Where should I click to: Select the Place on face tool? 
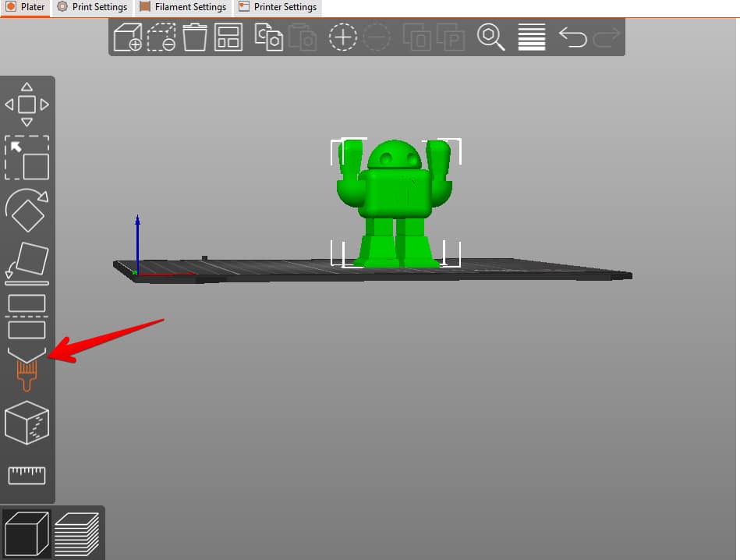click(27, 264)
